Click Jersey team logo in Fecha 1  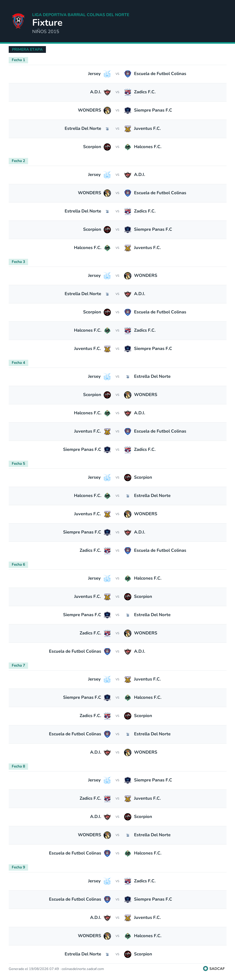tap(107, 74)
